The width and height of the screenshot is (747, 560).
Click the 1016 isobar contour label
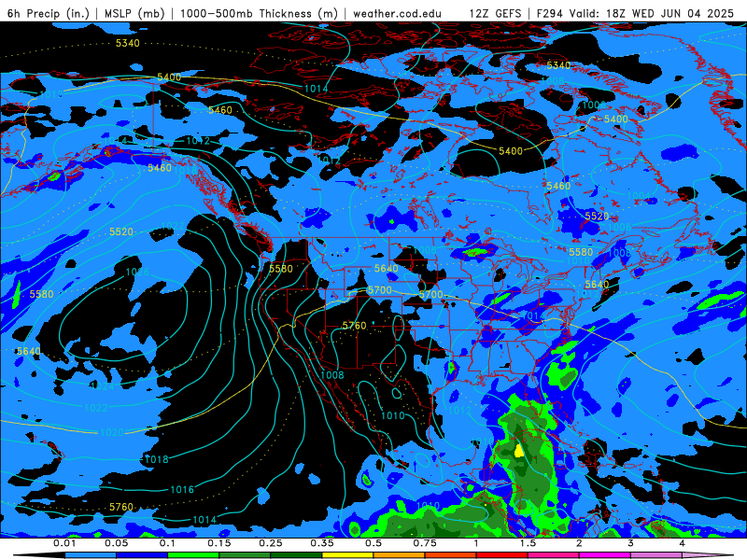tap(182, 489)
